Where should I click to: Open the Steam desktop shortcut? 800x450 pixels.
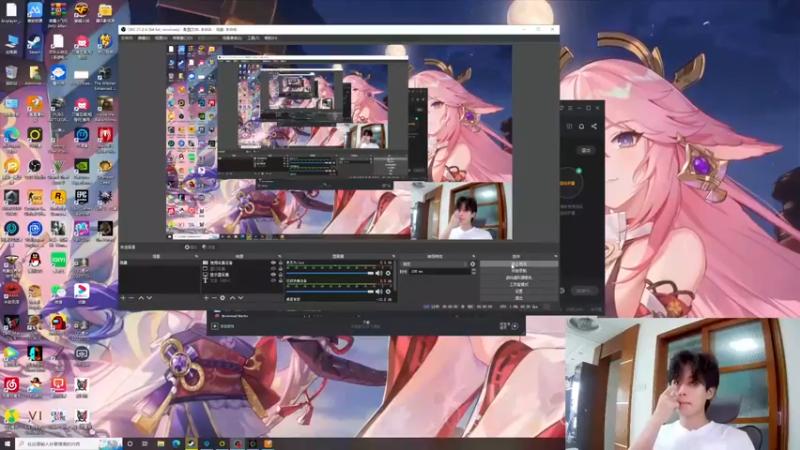tap(34, 44)
